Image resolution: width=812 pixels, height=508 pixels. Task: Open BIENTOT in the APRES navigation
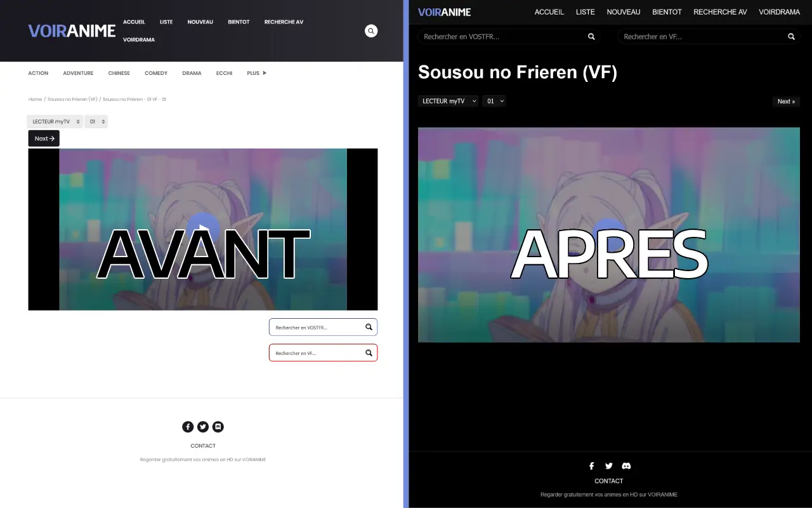667,12
